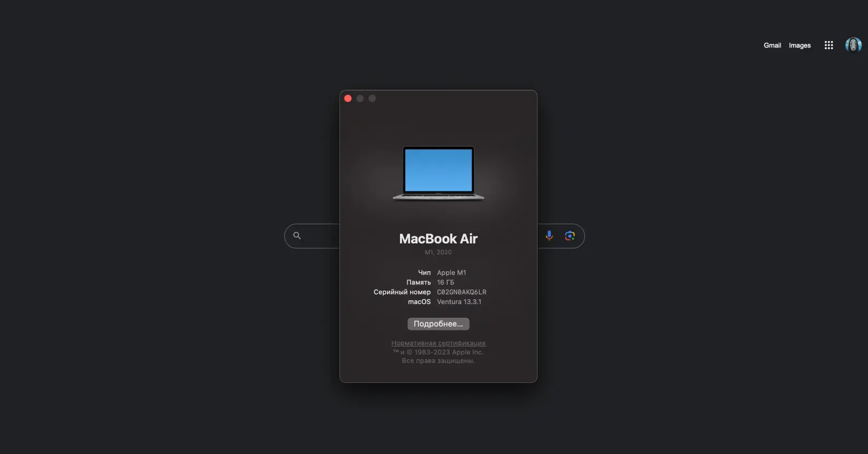This screenshot has height=454, width=868.
Task: Start voice search with the microphone icon
Action: pyautogui.click(x=549, y=236)
